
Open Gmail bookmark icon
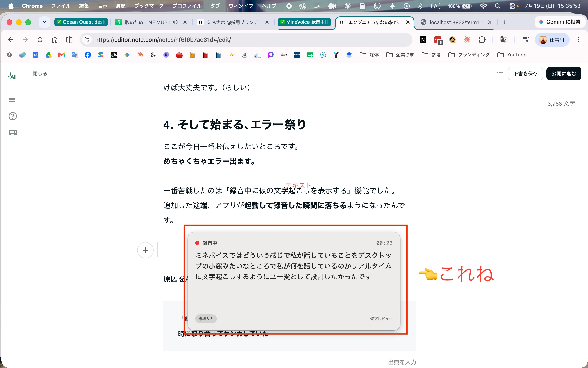[x=62, y=55]
